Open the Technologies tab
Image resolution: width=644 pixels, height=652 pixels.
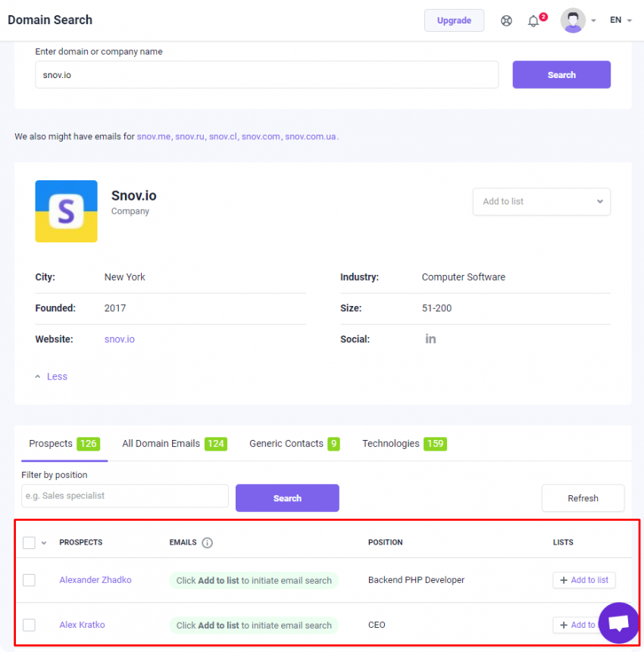coord(405,444)
